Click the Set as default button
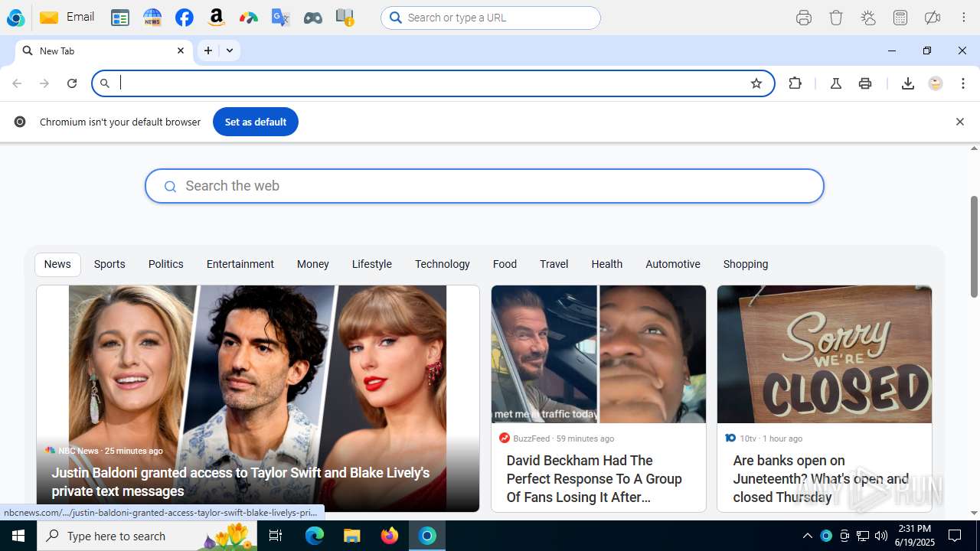The image size is (980, 551). 255,122
